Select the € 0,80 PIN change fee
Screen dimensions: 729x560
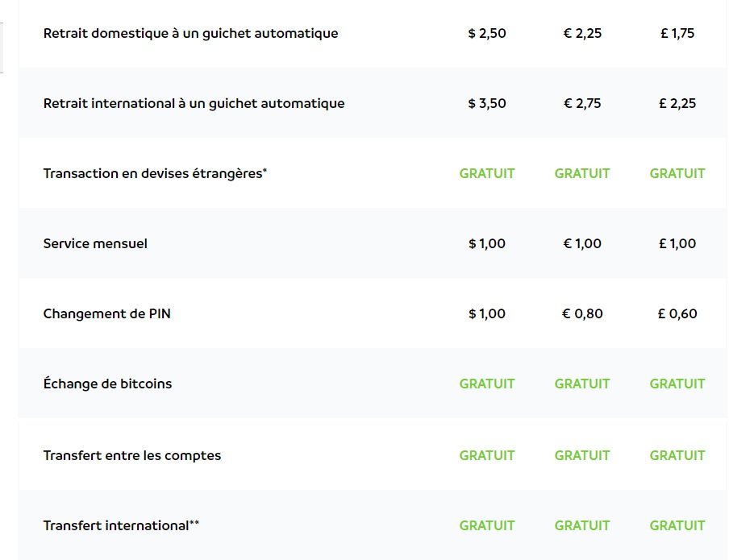point(582,313)
